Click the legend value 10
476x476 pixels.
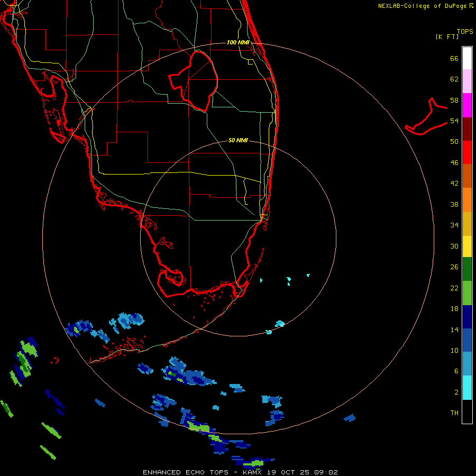454,350
